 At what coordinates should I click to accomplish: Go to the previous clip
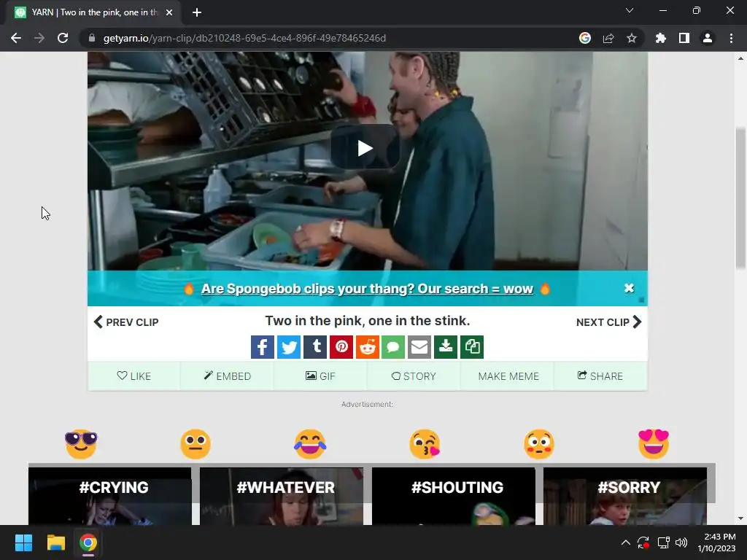click(x=126, y=322)
